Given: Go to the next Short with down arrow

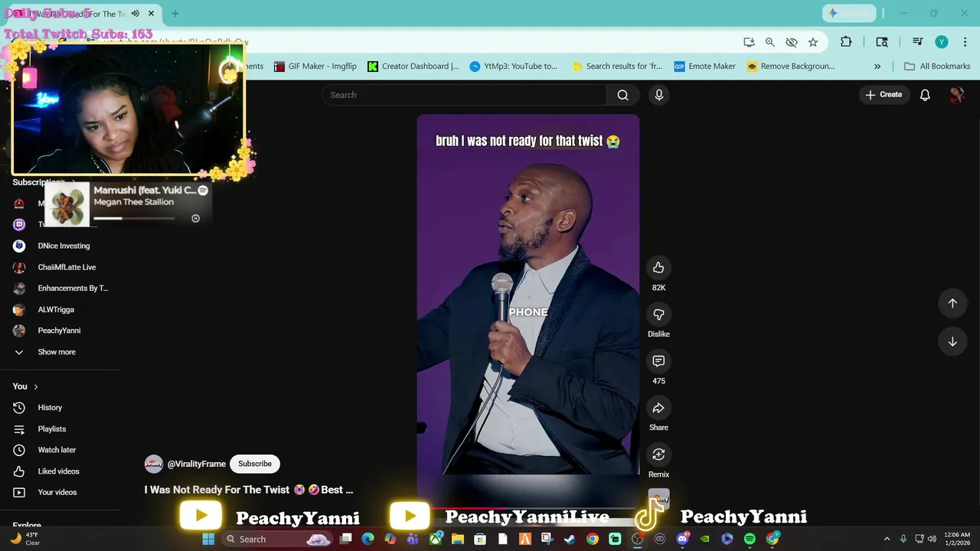Looking at the screenshot, I should (x=952, y=341).
